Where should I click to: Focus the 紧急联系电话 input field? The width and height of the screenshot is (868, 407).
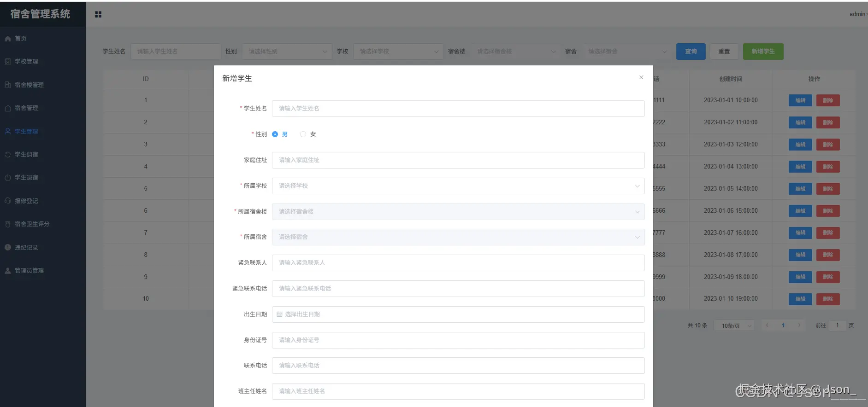[x=458, y=289]
